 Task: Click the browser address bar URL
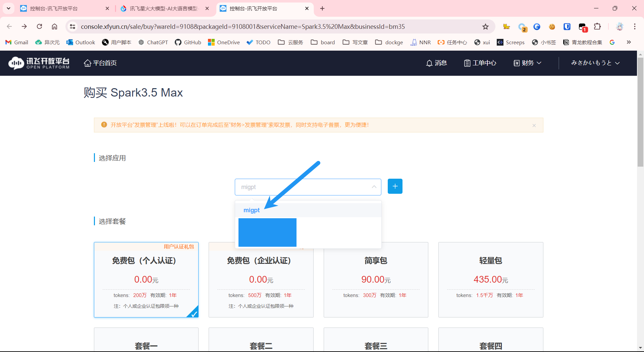(243, 26)
